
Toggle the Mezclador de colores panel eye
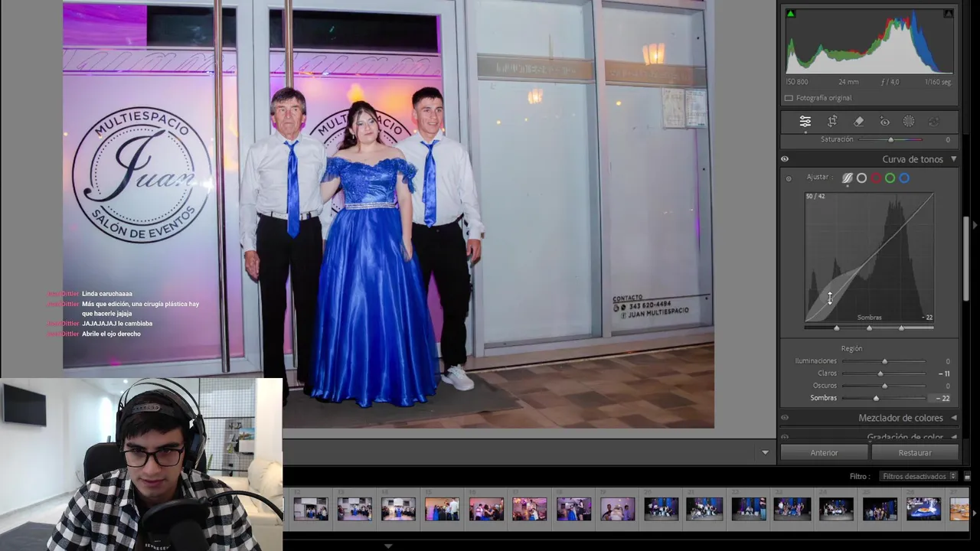pos(785,418)
